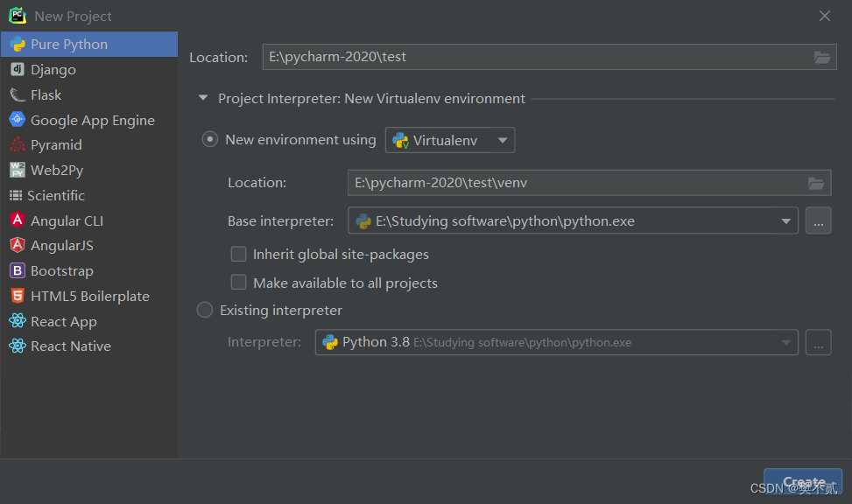852x504 pixels.
Task: Check Make available to all projects
Action: [238, 283]
